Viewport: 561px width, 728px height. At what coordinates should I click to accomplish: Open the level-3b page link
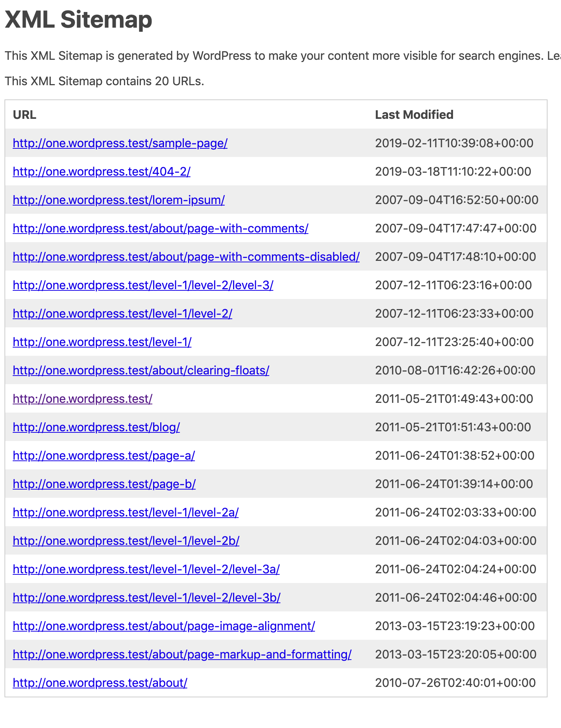[x=146, y=598]
